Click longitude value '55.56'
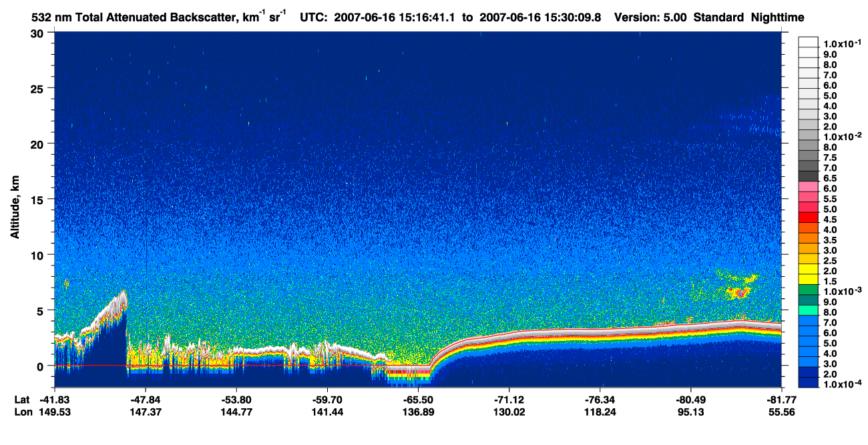The height and width of the screenshot is (445, 868). tap(781, 412)
